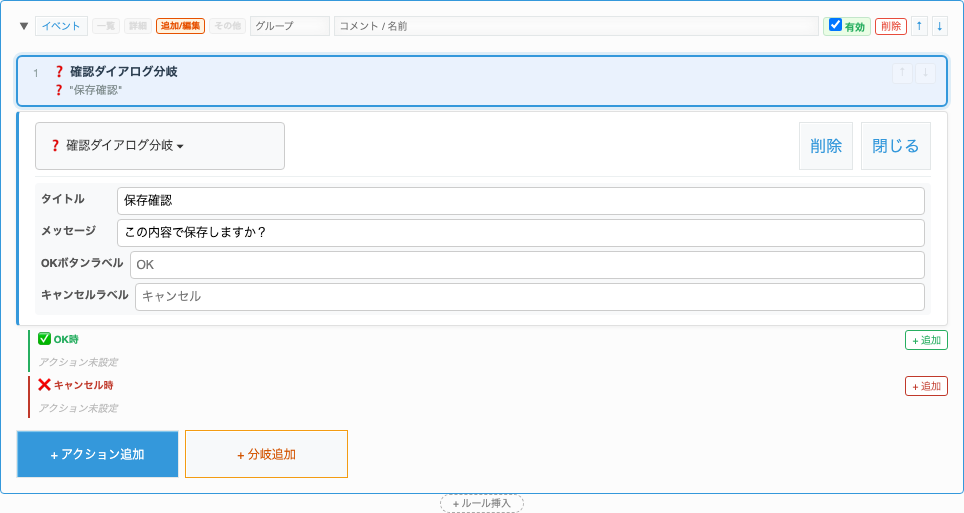Edit the タイトル field containing 保存確認
Viewport: 964px width, 513px height.
(x=521, y=201)
